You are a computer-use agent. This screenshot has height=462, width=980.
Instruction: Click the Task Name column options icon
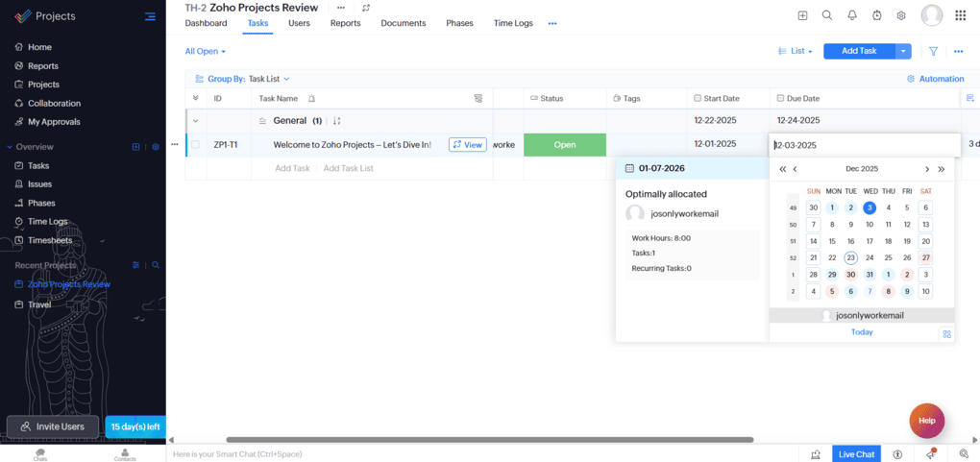tap(478, 98)
